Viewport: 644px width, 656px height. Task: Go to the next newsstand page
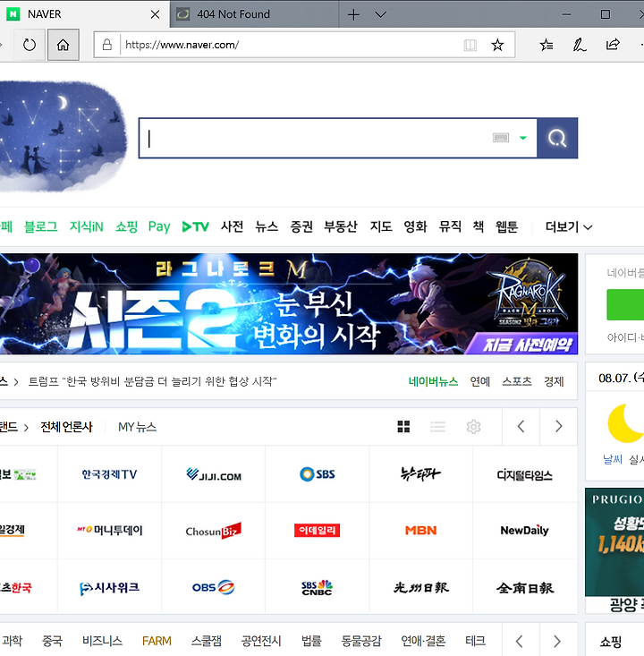click(559, 427)
